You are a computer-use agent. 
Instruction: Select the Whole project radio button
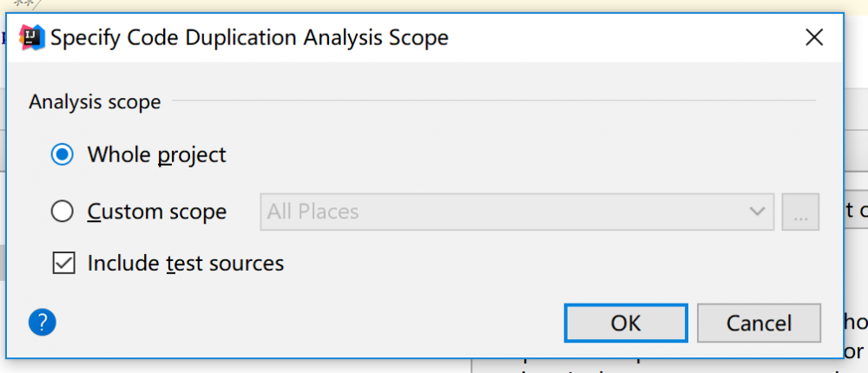[x=62, y=155]
